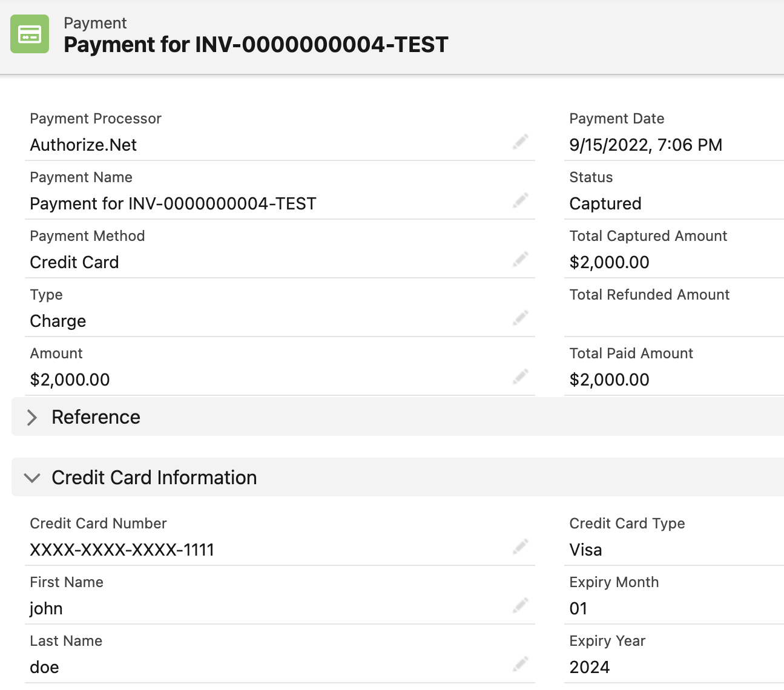The image size is (784, 690).
Task: Collapse the Credit Card Information chevron
Action: (32, 478)
